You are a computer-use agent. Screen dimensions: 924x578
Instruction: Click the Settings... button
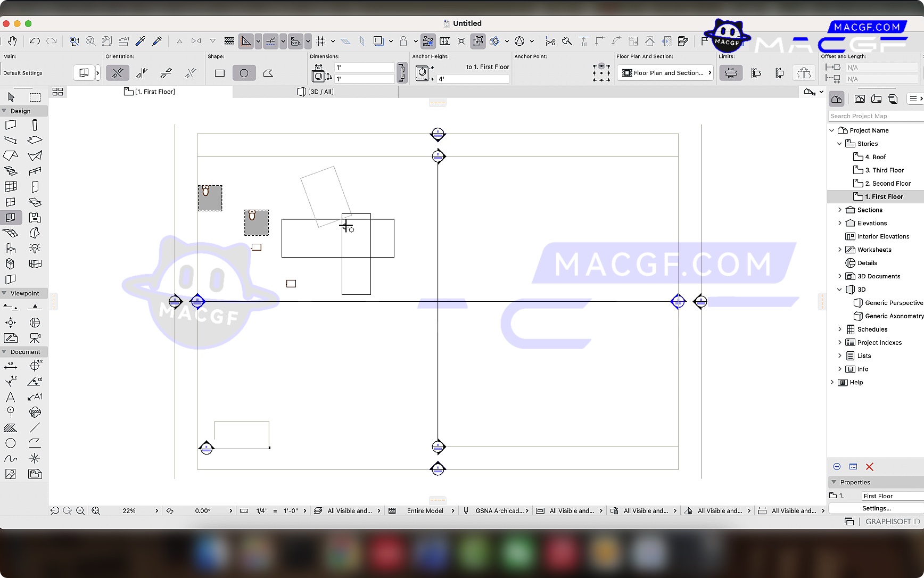click(x=876, y=508)
